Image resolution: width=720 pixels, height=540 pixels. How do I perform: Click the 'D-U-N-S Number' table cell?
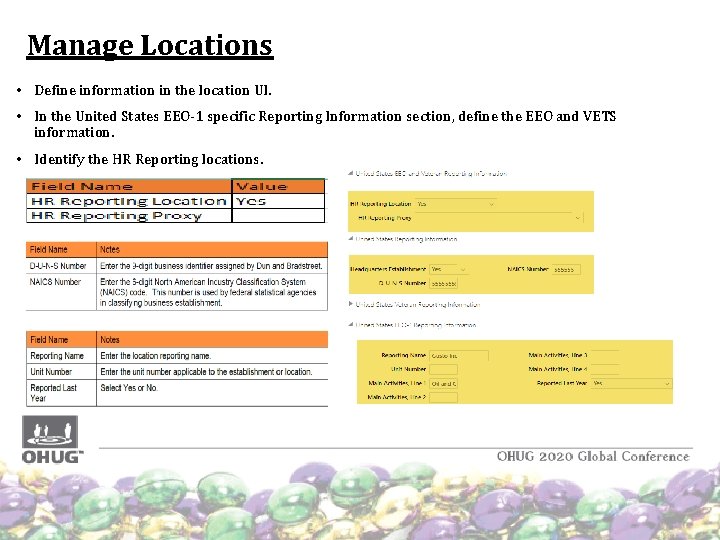click(61, 266)
